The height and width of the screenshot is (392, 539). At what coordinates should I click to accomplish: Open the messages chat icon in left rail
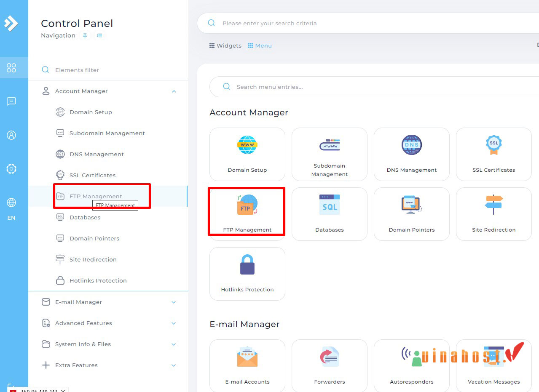[11, 101]
